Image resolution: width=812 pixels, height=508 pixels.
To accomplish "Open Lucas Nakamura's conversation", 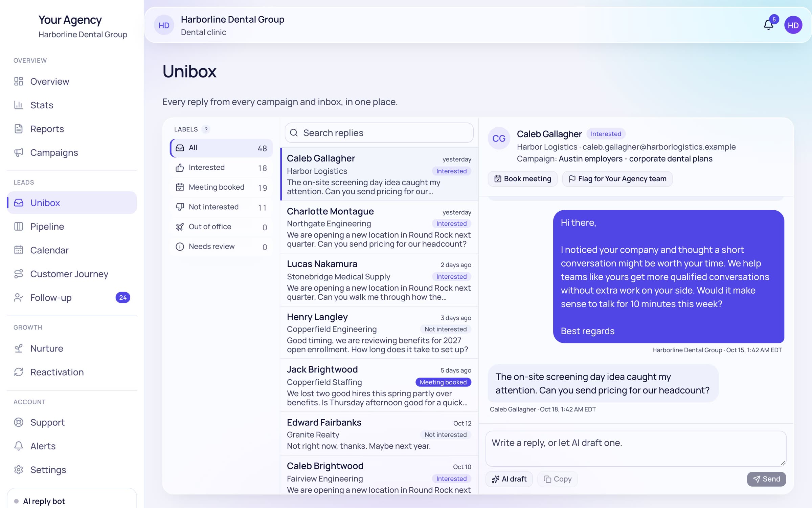I will click(379, 280).
